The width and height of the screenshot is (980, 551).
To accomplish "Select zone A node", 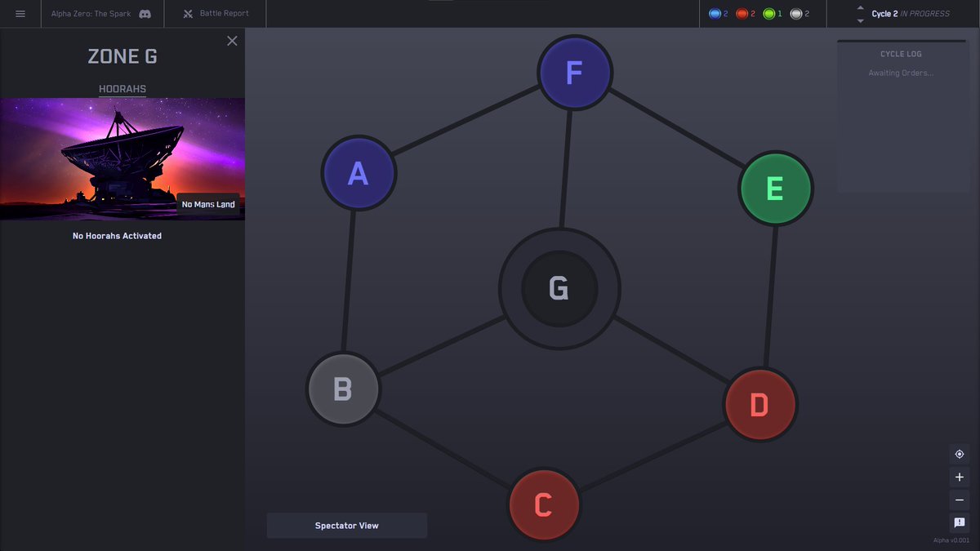I will [x=359, y=173].
